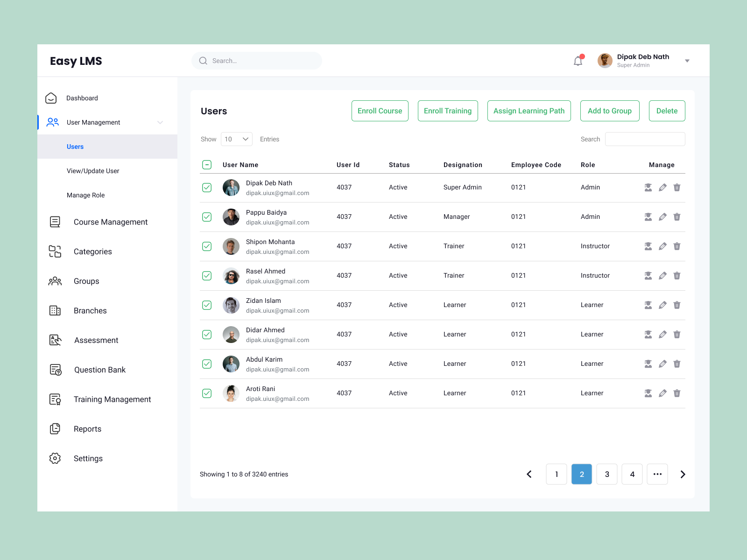Open the View/Update User page

tap(93, 171)
